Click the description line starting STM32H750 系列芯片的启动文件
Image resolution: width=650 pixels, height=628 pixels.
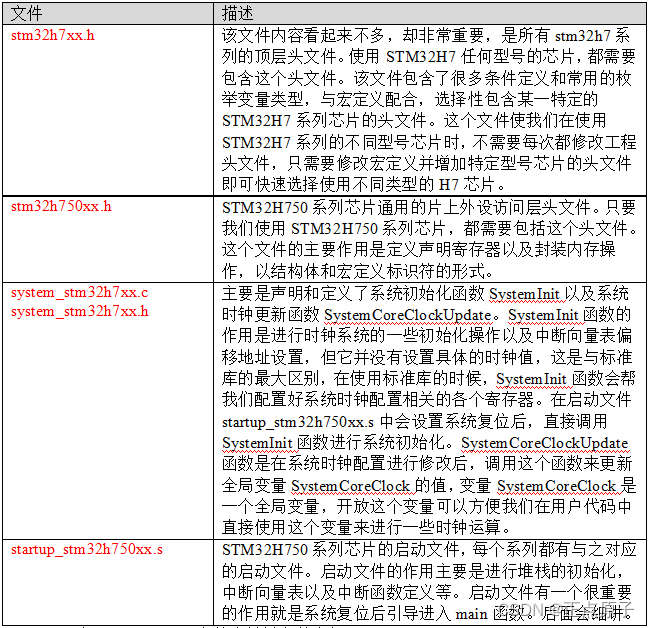429,550
